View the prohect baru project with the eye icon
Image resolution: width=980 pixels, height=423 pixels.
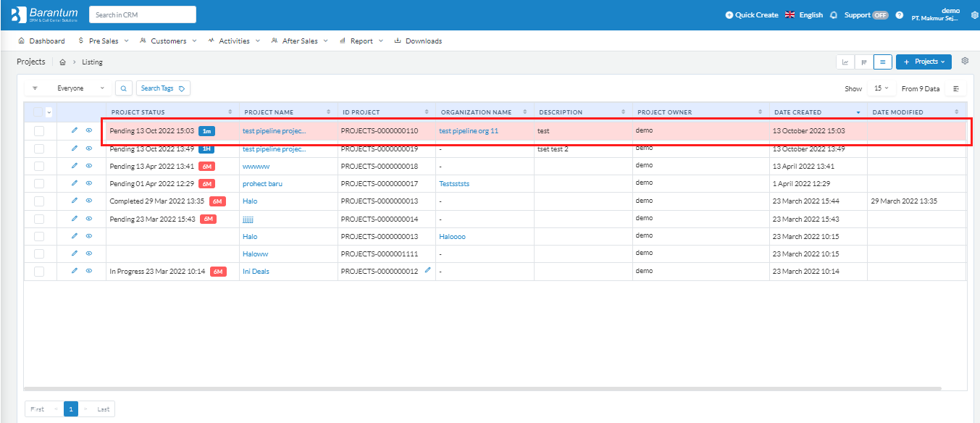pyautogui.click(x=89, y=183)
